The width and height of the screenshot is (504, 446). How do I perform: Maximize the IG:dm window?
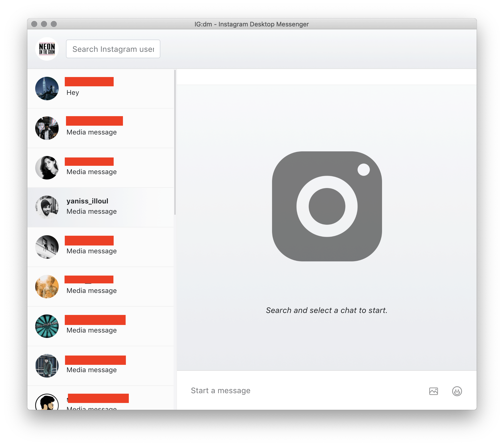54,24
